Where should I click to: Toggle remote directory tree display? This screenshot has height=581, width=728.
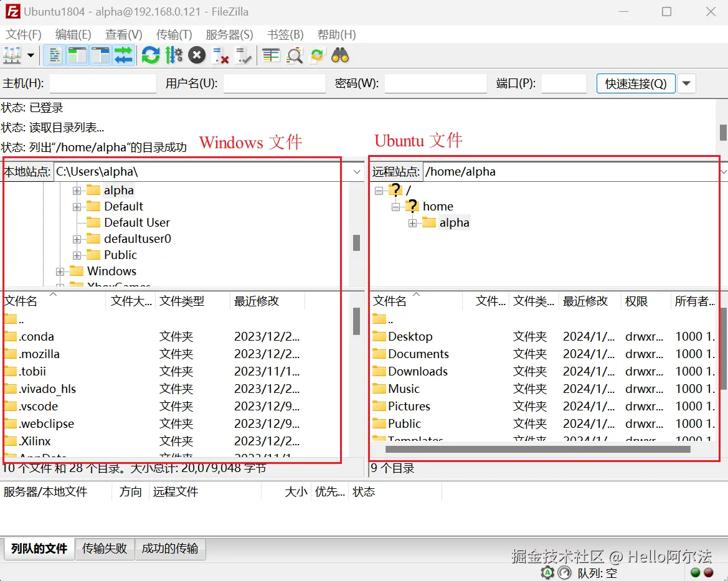pyautogui.click(x=100, y=55)
